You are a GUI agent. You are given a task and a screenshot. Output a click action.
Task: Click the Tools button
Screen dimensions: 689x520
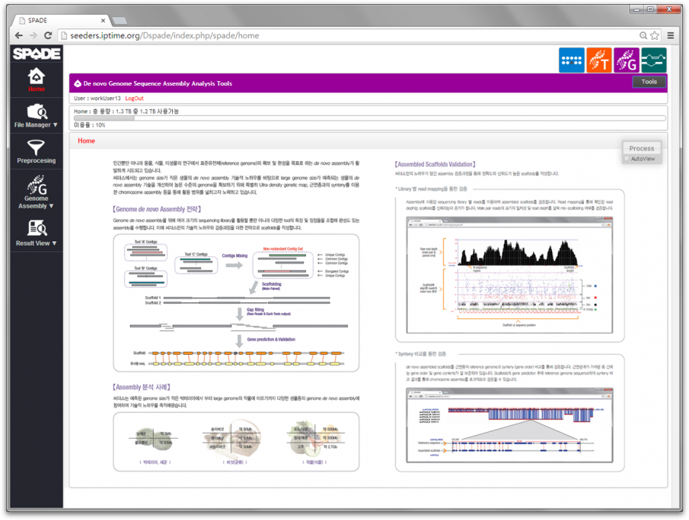tap(649, 82)
